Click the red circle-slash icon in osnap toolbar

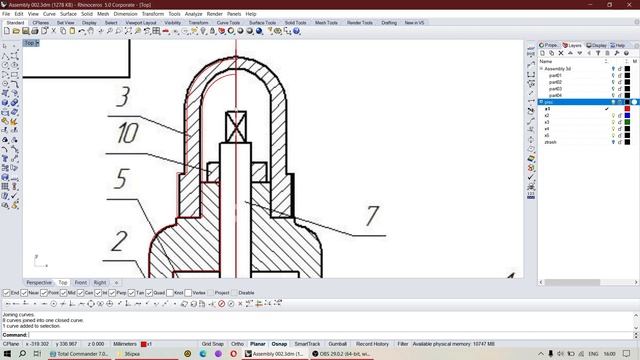[x=222, y=304]
